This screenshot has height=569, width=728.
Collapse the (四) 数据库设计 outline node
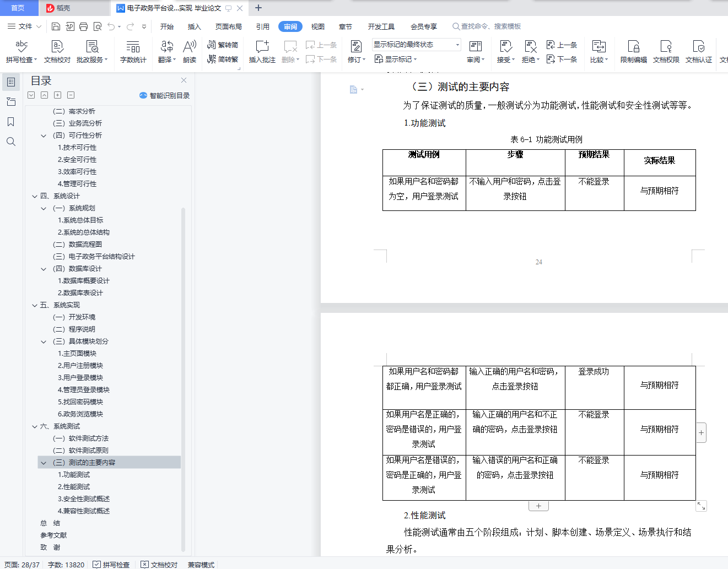(x=44, y=269)
